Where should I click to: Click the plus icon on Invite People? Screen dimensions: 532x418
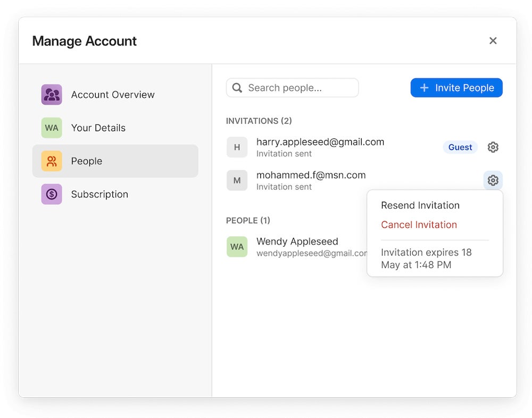(424, 88)
